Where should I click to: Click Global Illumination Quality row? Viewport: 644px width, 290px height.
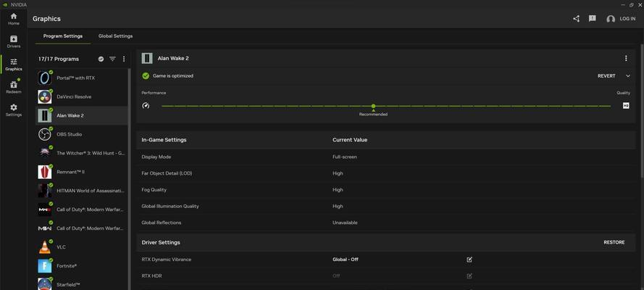385,206
